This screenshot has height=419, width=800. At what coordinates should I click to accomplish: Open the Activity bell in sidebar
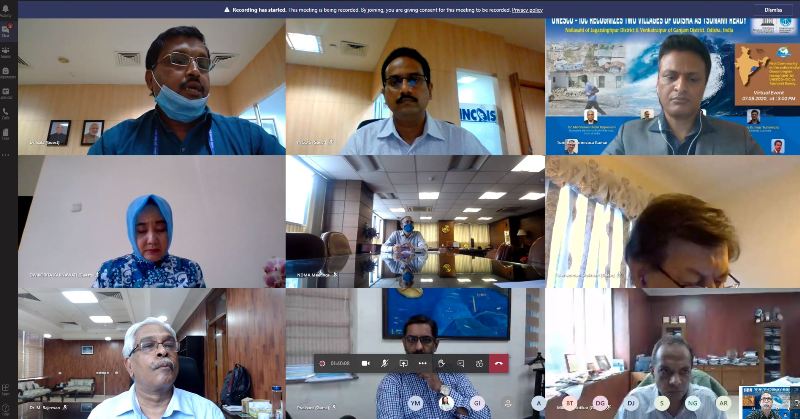6,10
